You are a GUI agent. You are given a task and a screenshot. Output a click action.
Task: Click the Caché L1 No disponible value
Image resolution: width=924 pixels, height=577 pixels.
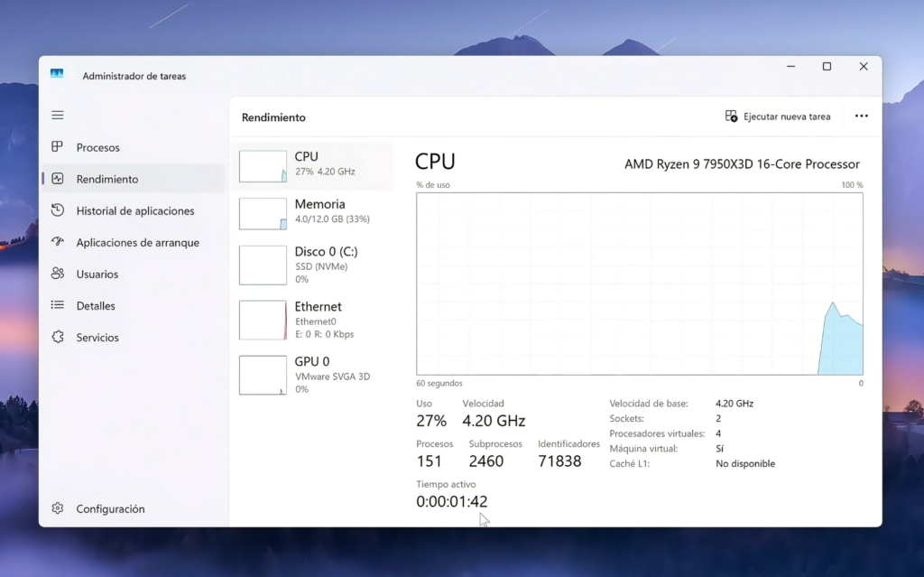tap(745, 464)
